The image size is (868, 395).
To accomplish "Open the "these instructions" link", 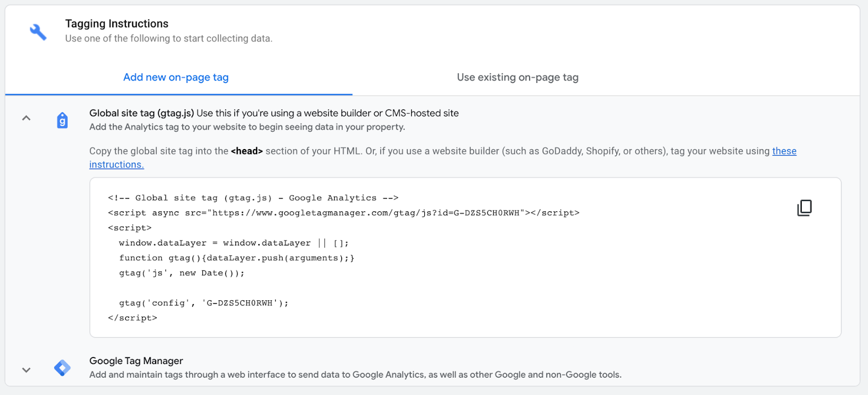I will click(x=784, y=151).
